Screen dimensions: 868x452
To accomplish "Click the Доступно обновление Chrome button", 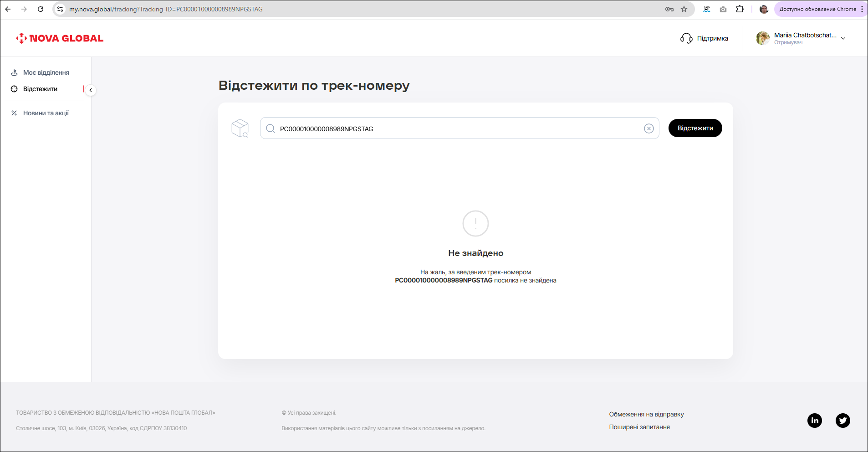I will (x=817, y=9).
